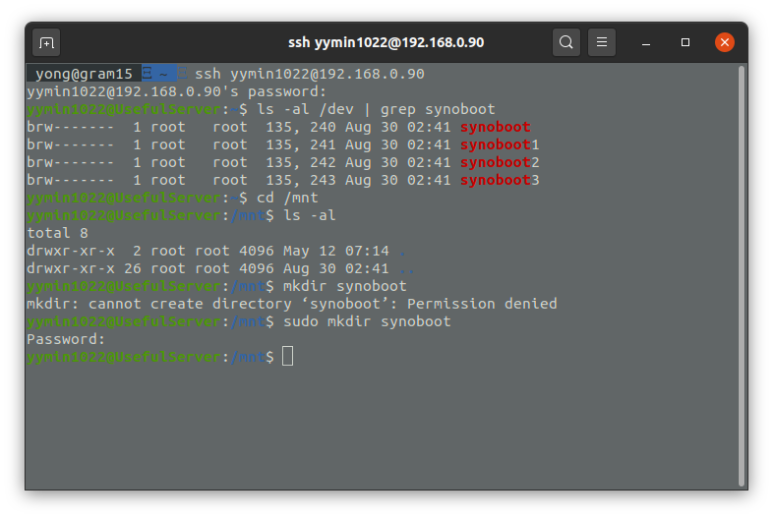Maximize the terminal window
The width and height of the screenshot is (773, 518).
[685, 42]
